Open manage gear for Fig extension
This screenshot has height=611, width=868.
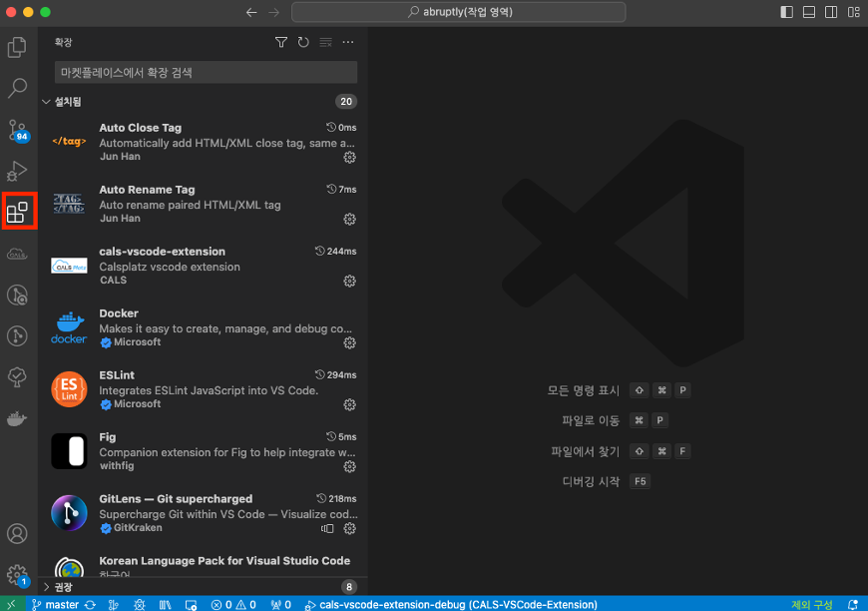(x=349, y=467)
